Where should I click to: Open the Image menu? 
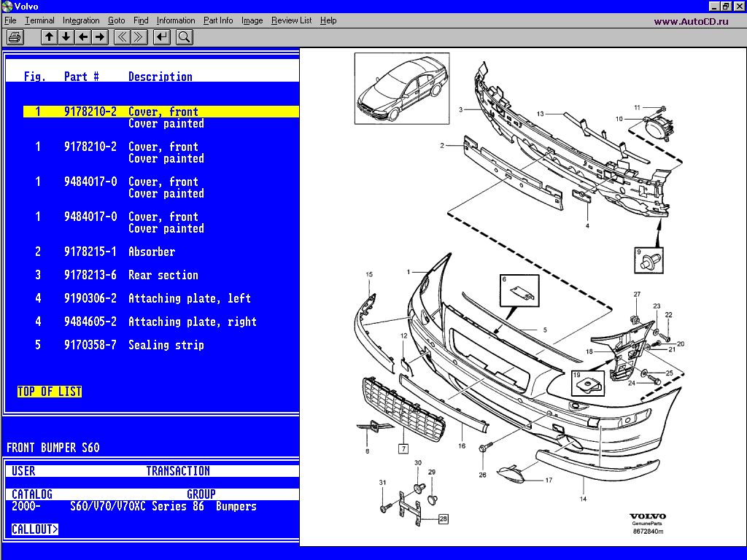[x=252, y=20]
